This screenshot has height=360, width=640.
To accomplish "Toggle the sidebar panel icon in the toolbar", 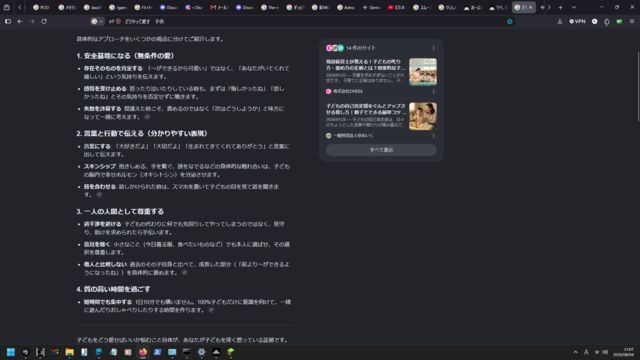I will (x=8, y=21).
